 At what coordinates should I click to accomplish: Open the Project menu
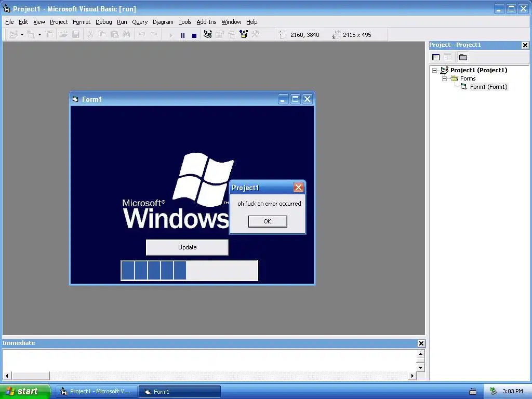59,22
